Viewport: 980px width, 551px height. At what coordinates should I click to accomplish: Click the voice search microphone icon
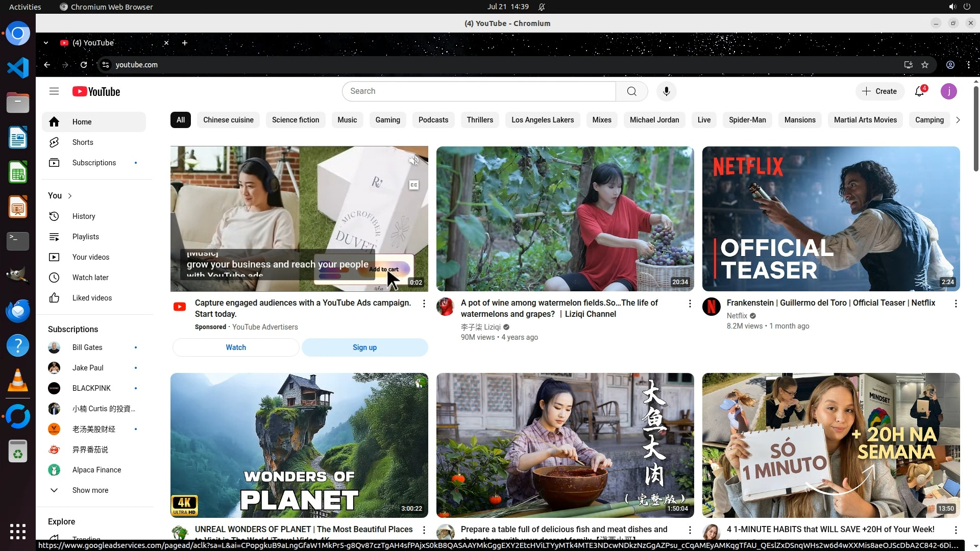pos(666,91)
